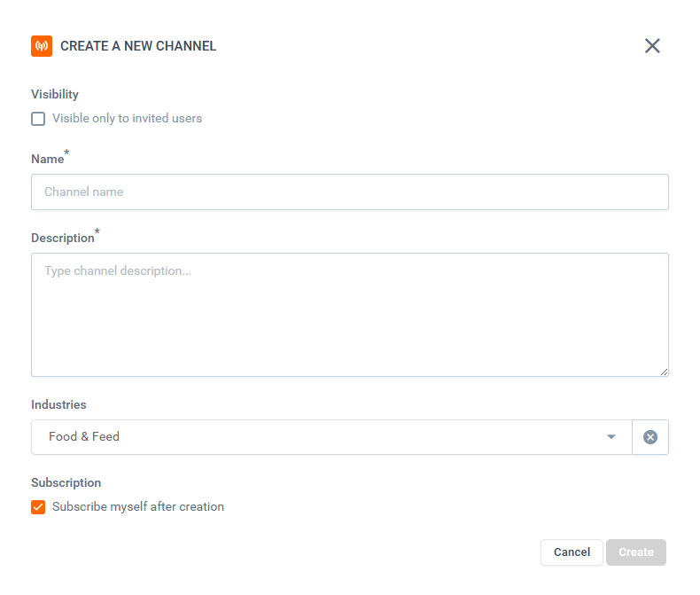Click the Industries section label
Viewport: 700px width, 595px height.
pyautogui.click(x=58, y=405)
